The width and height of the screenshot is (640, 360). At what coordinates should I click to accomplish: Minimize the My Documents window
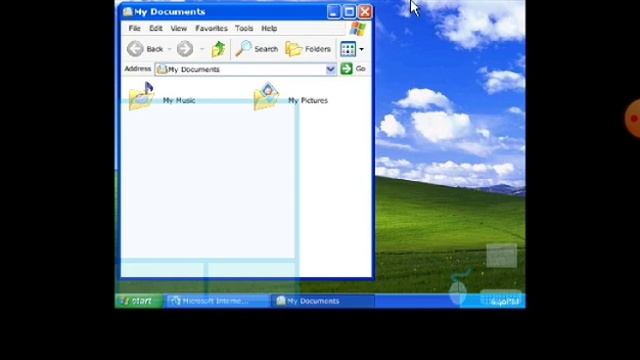(333, 12)
